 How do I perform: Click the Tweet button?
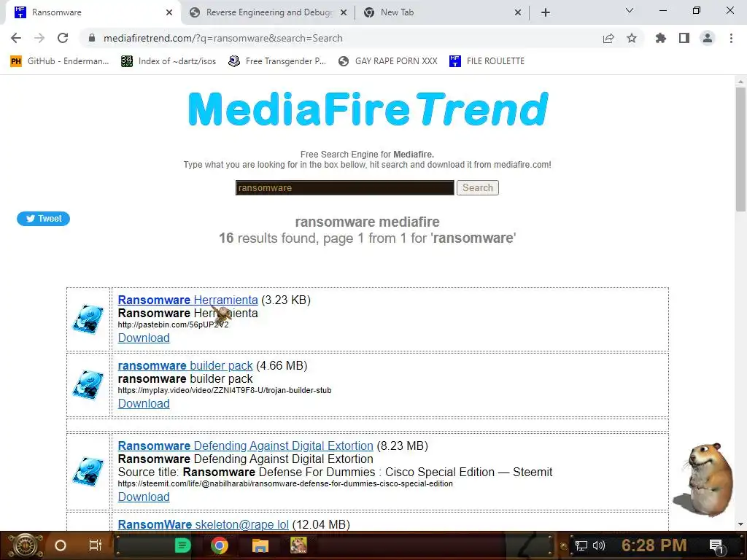click(x=43, y=219)
